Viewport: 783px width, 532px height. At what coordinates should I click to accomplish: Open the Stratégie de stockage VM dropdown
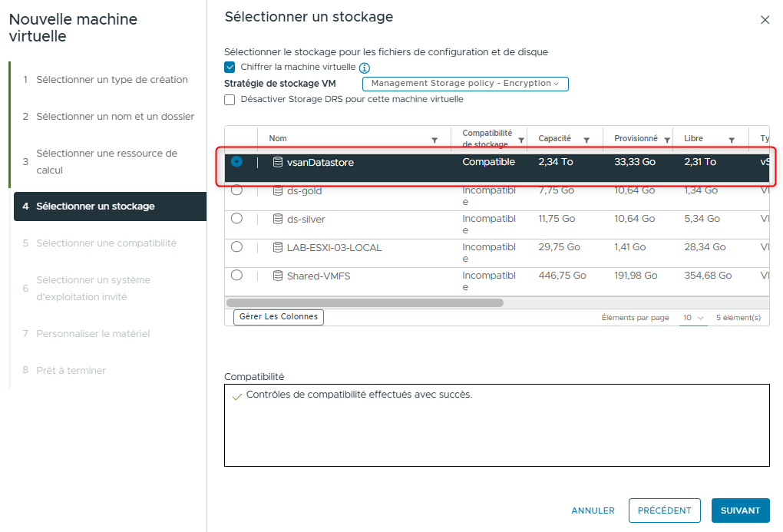pyautogui.click(x=465, y=84)
